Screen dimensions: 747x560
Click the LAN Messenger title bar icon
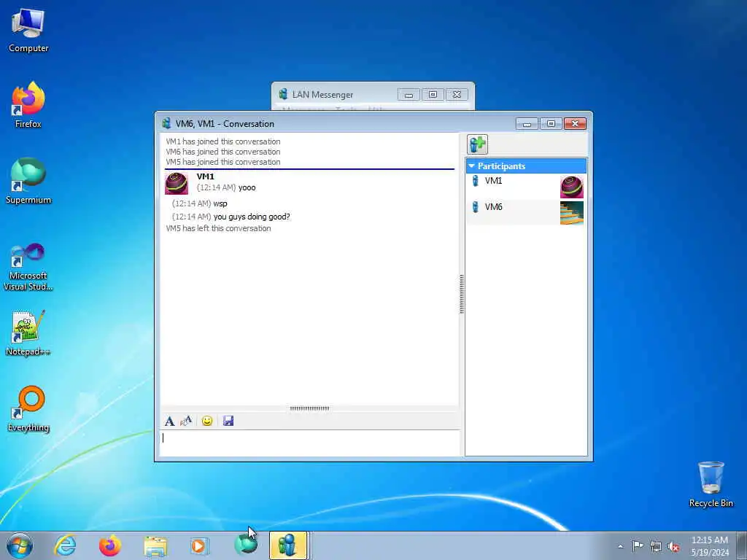[x=284, y=94]
